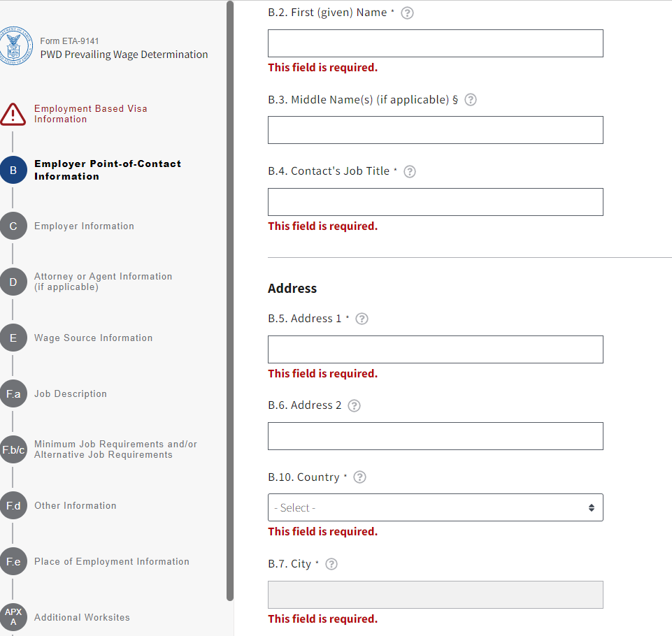The height and width of the screenshot is (636, 672).
Task: Open help icon next to Country label
Action: tap(359, 477)
